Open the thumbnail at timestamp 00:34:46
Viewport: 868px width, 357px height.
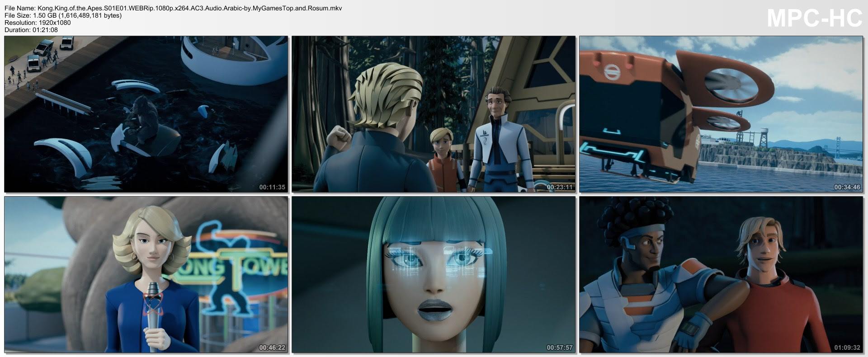tap(721, 114)
